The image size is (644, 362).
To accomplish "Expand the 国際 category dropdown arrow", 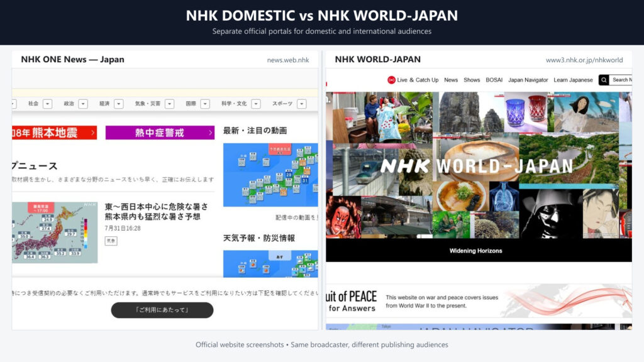I will coord(206,104).
